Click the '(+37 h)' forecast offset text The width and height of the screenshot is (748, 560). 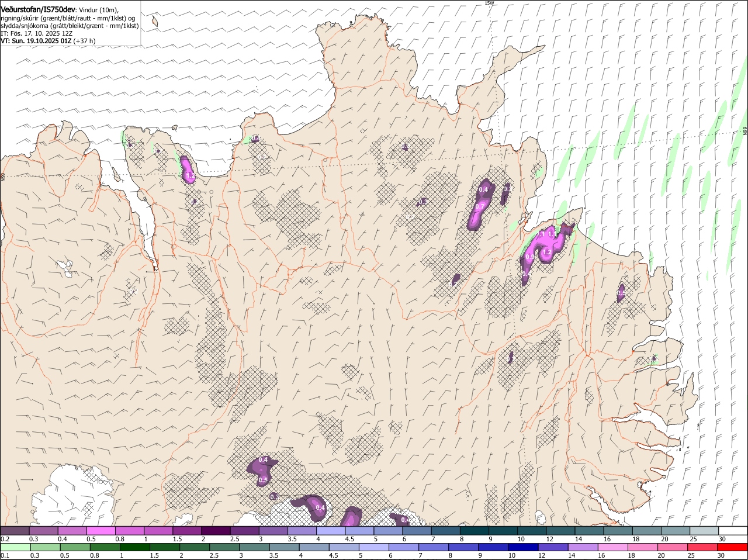(x=85, y=41)
